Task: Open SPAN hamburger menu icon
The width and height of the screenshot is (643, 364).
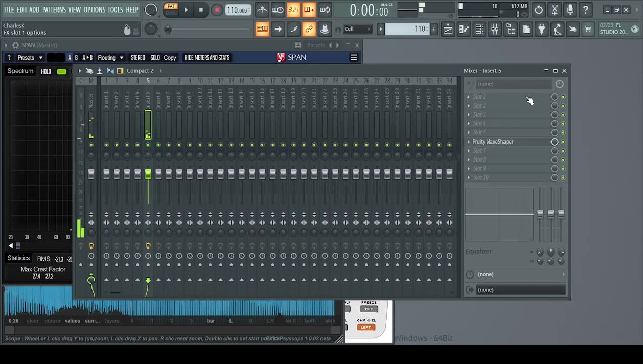Action: pyautogui.click(x=354, y=58)
